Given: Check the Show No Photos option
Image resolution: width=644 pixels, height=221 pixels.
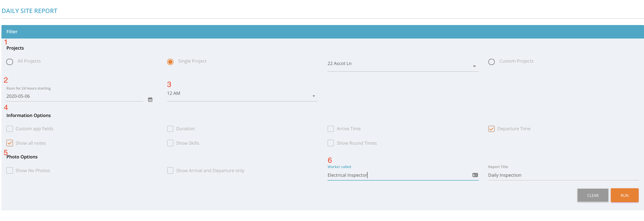Looking at the screenshot, I should [10, 170].
